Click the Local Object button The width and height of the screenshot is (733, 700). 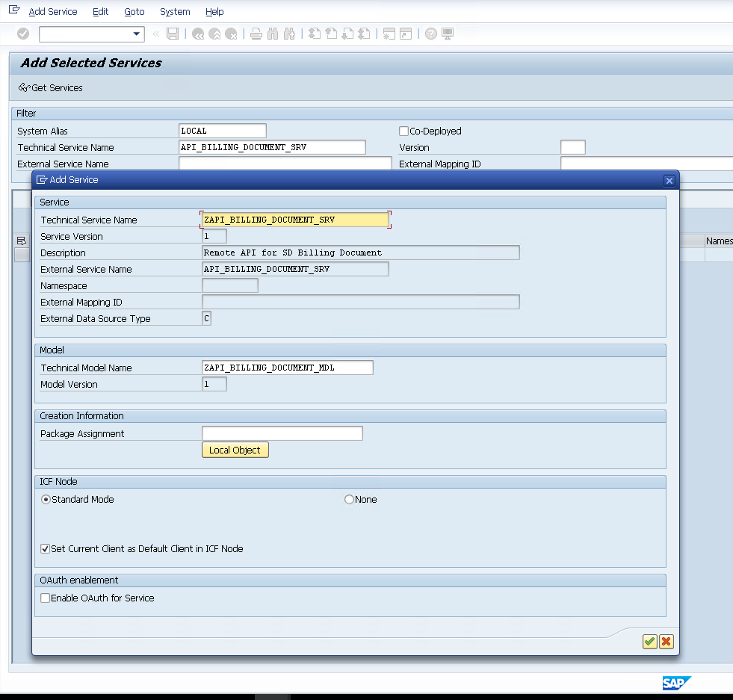click(235, 450)
